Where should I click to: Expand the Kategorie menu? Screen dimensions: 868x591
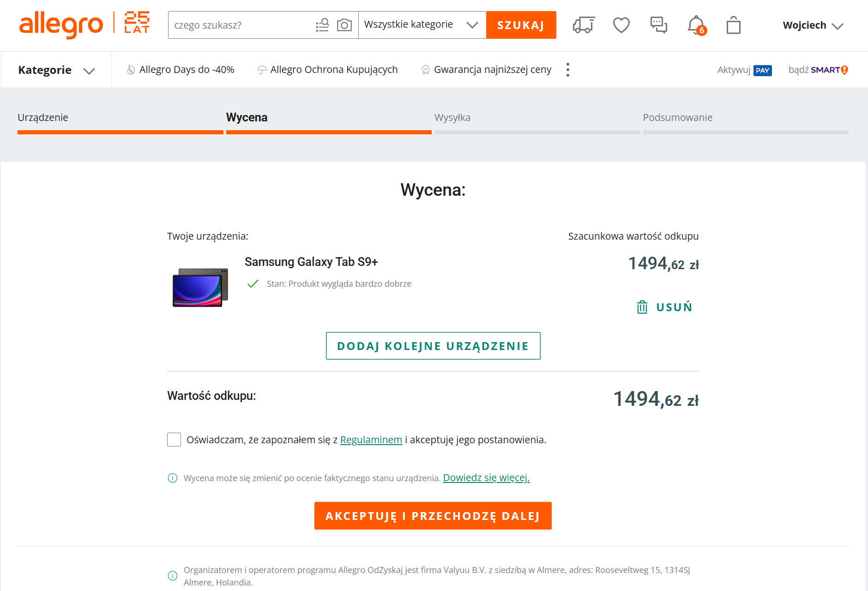pyautogui.click(x=56, y=70)
